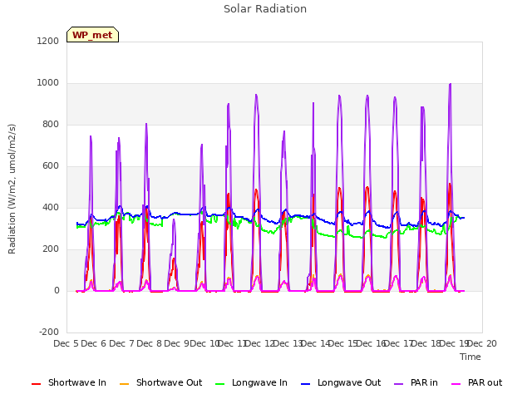Viewport: 532px width, 399px height.
Task: Click the Dec 7 x-axis label
Action: [x=121, y=343]
